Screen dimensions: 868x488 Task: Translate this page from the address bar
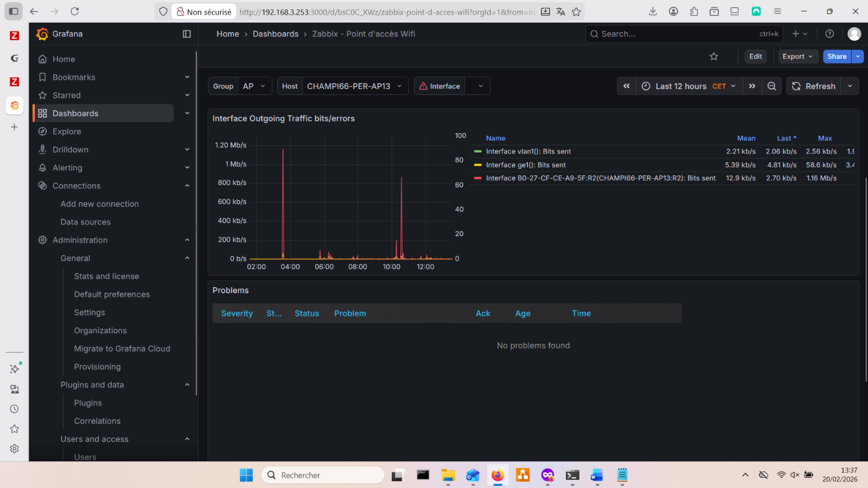(x=561, y=11)
